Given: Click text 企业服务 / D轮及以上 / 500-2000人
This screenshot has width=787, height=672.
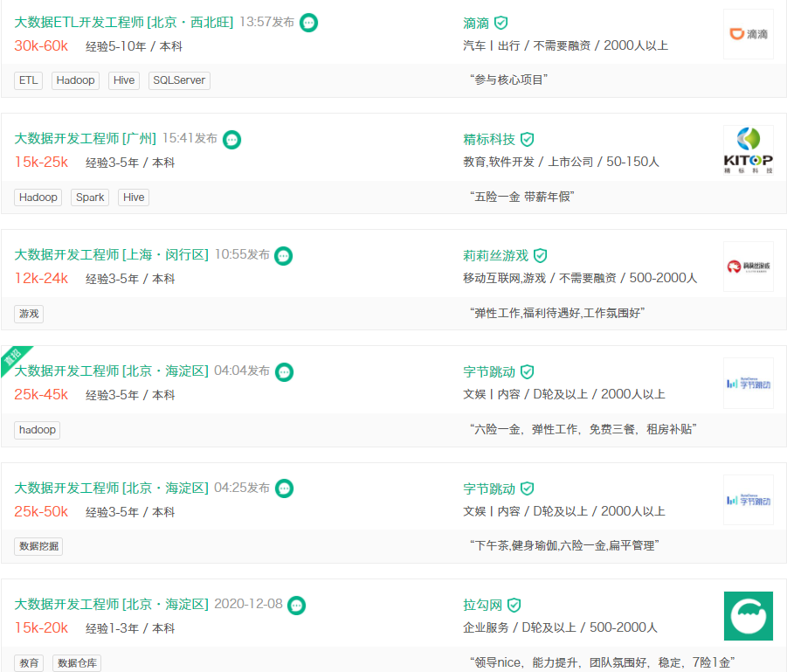Looking at the screenshot, I should point(560,627).
